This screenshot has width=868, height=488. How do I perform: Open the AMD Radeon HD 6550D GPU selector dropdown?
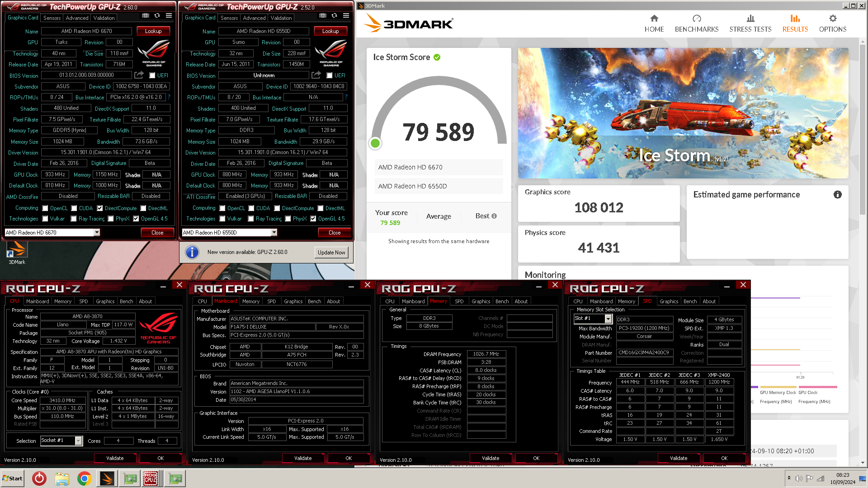274,232
